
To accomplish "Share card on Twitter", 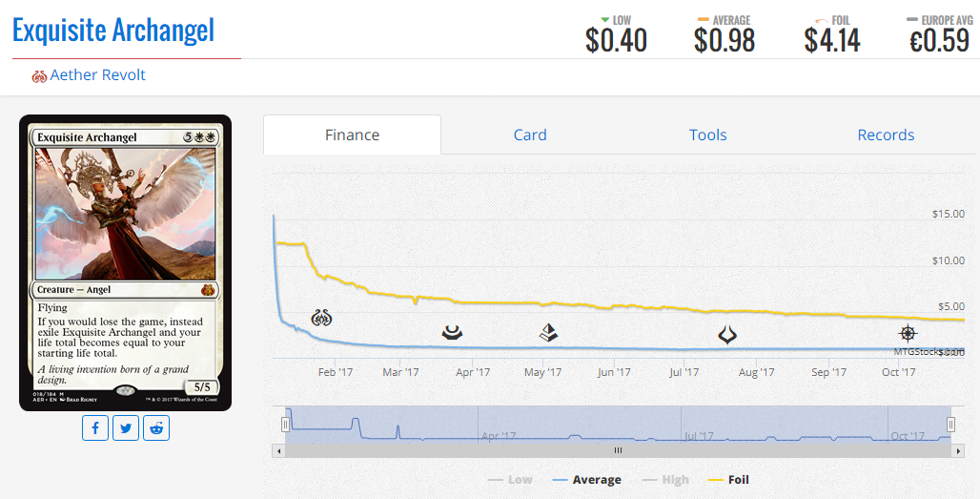I will [x=126, y=428].
